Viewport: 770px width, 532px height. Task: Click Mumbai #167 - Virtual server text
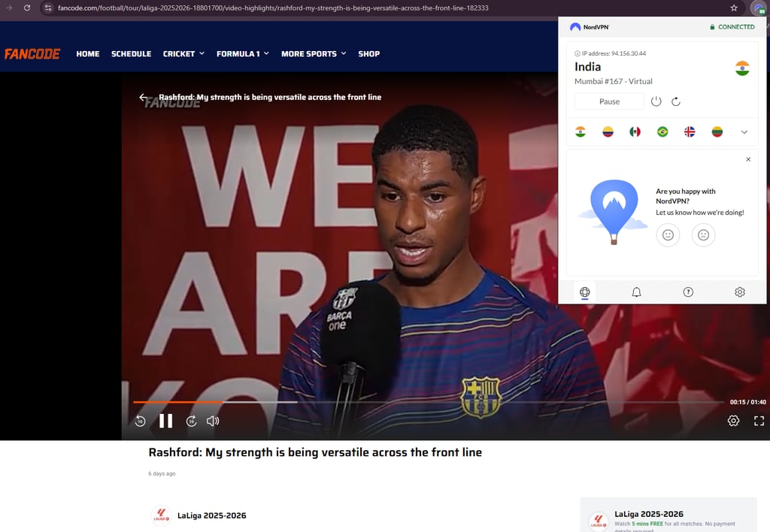(x=614, y=81)
